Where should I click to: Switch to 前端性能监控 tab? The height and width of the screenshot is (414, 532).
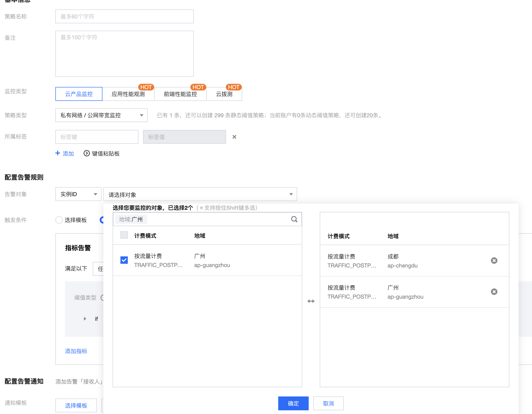tap(180, 94)
